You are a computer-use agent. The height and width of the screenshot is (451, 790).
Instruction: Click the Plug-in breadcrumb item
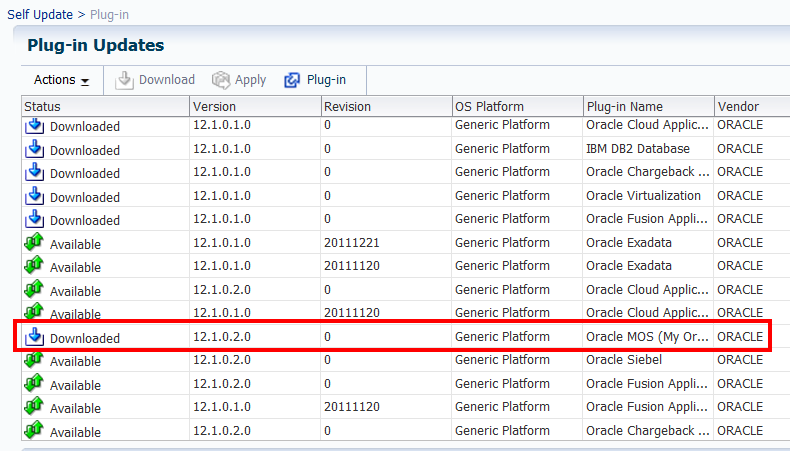point(109,15)
